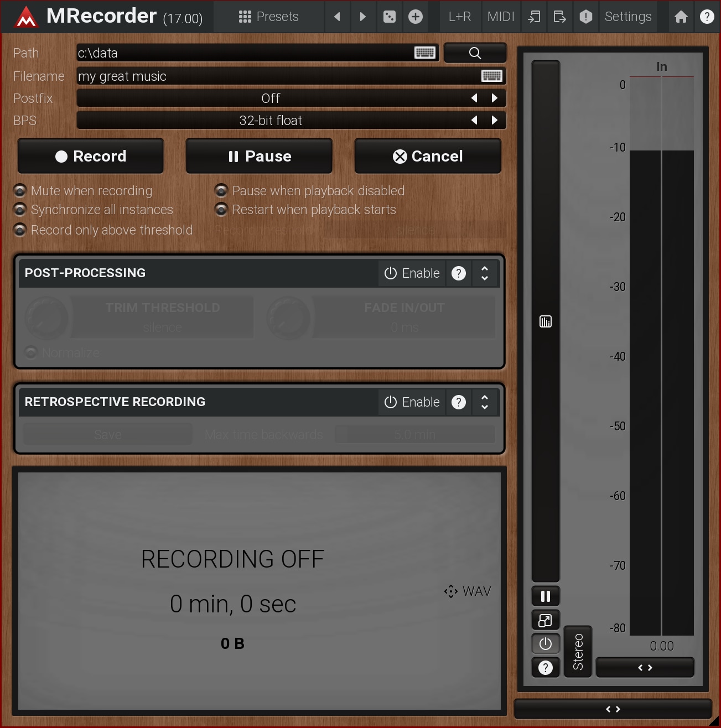The height and width of the screenshot is (728, 721).
Task: Click the warning hexagon icon in toolbar
Action: (585, 17)
